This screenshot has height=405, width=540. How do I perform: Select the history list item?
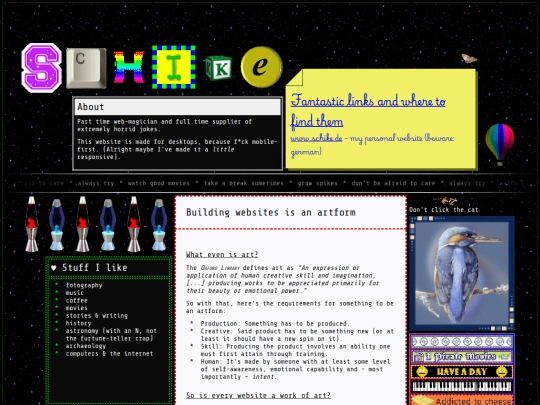tap(79, 323)
